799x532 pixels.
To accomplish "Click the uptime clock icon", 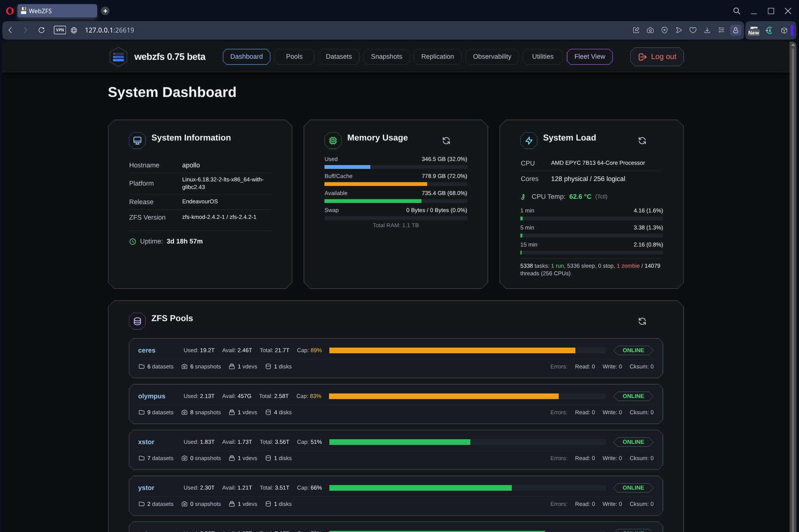I will coord(132,241).
